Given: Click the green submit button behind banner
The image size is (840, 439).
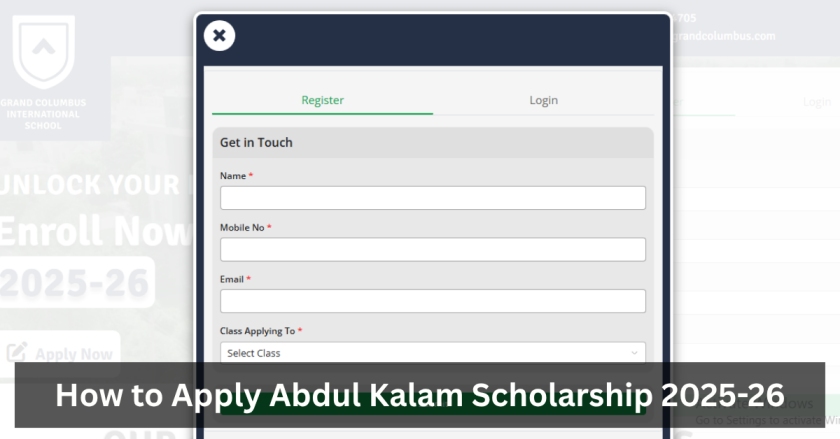Looking at the screenshot, I should coord(433,404).
